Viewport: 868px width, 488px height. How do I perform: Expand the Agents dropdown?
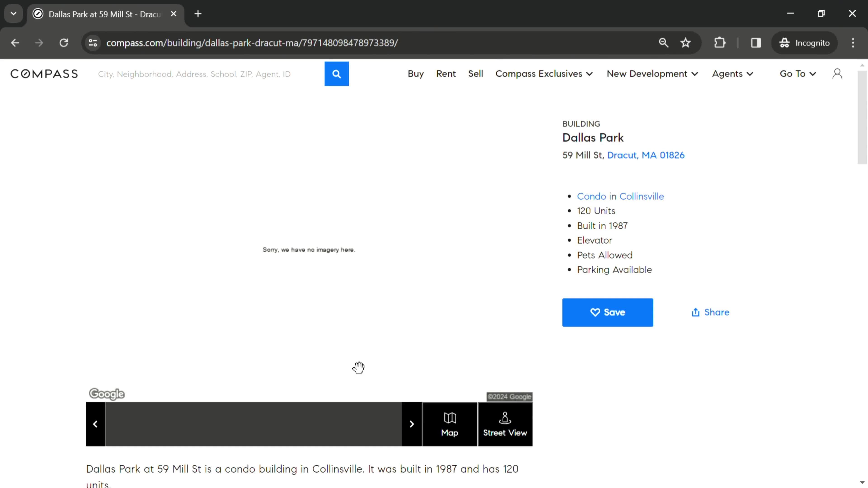[733, 74]
